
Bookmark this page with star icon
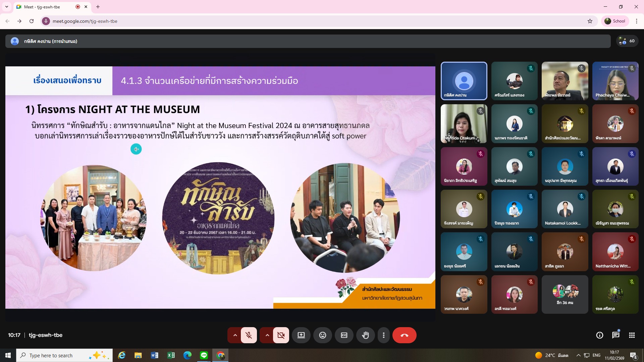coord(590,21)
